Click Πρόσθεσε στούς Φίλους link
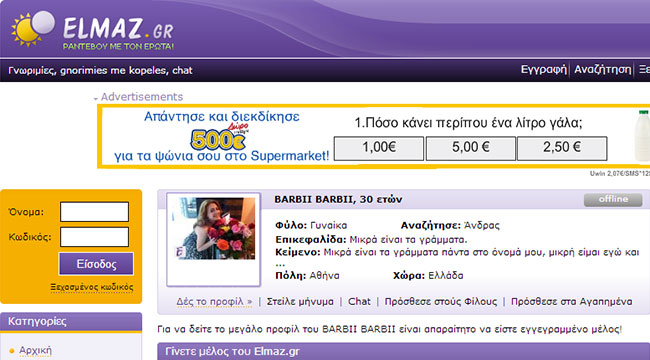The width and height of the screenshot is (650, 360). (441, 302)
